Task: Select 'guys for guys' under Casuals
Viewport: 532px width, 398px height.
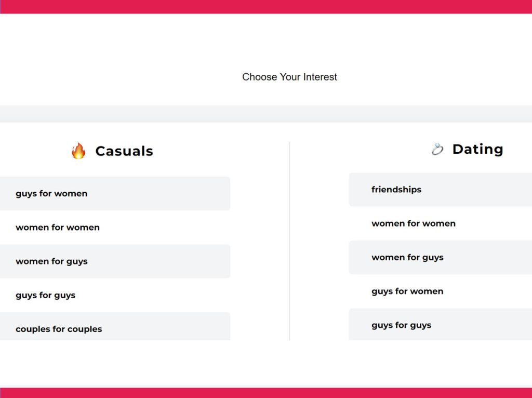Action: click(115, 295)
